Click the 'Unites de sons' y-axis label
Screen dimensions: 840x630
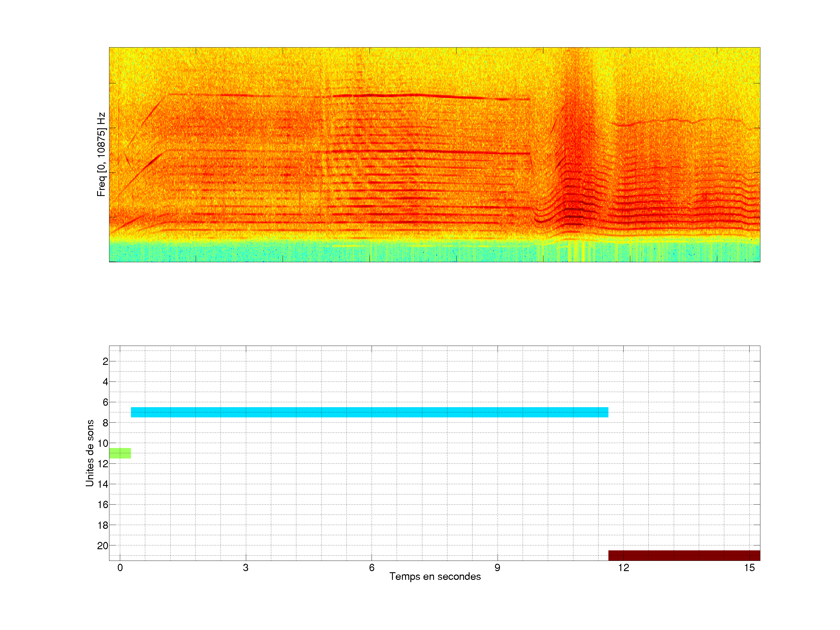(x=90, y=453)
